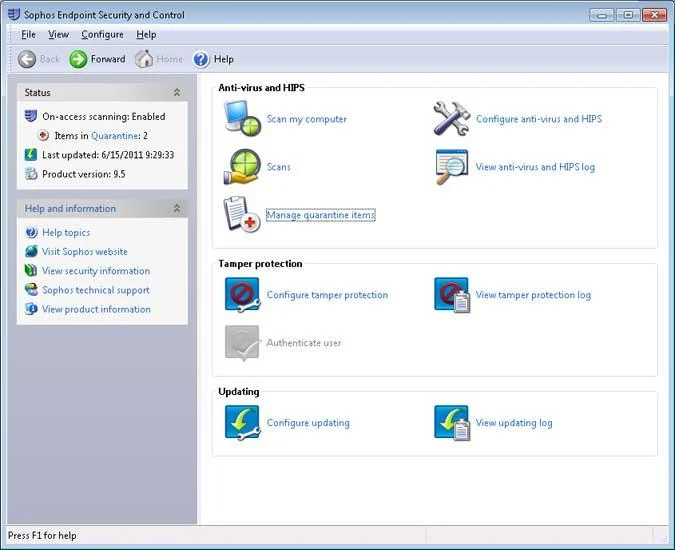This screenshot has height=550, width=675.
Task: Click the View tamper protection log icon
Action: click(452, 295)
